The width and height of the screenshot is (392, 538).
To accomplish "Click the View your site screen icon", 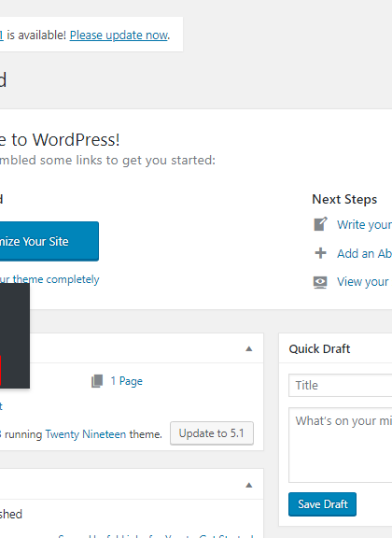I will tap(320, 282).
